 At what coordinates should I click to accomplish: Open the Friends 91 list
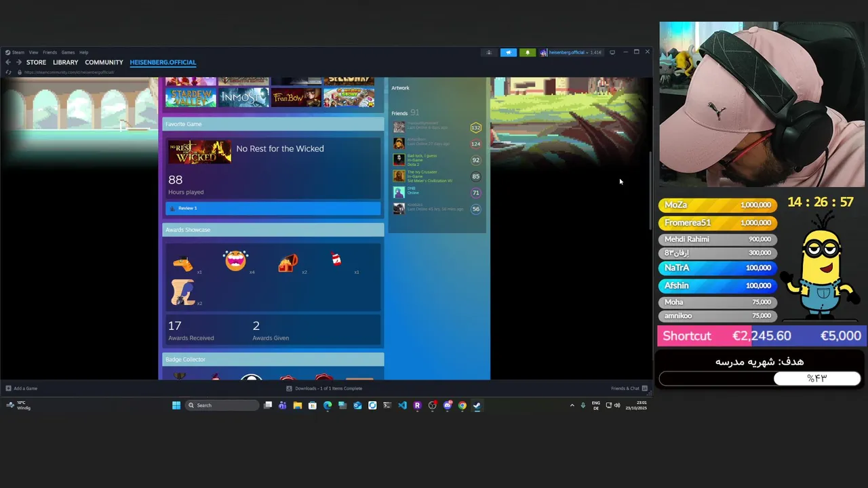click(405, 113)
